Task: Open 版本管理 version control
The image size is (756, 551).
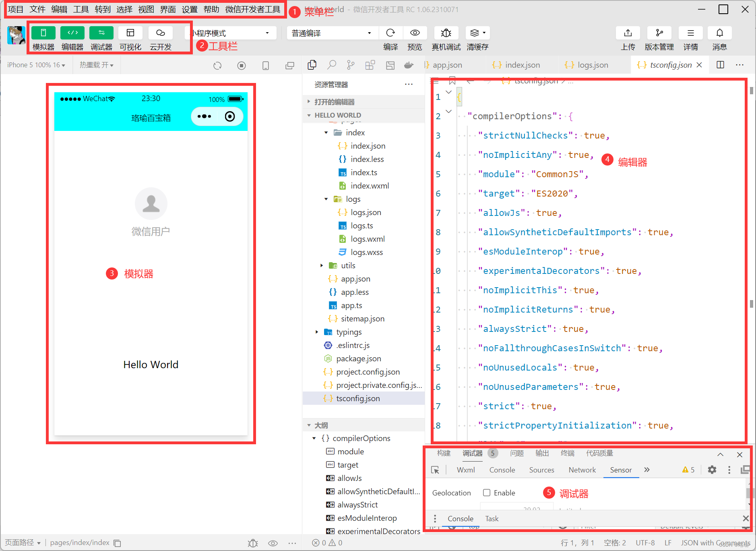Action: pyautogui.click(x=659, y=33)
